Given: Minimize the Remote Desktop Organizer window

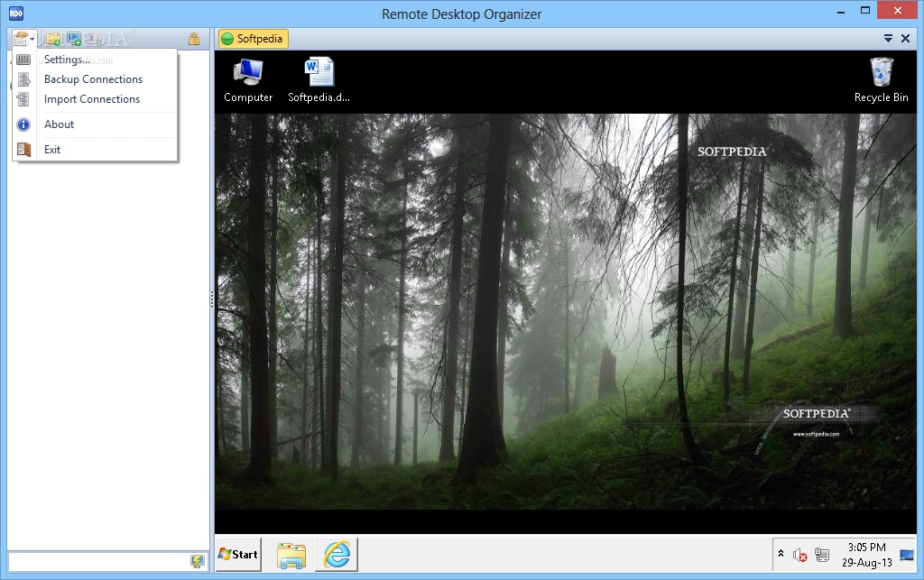Looking at the screenshot, I should (x=841, y=11).
